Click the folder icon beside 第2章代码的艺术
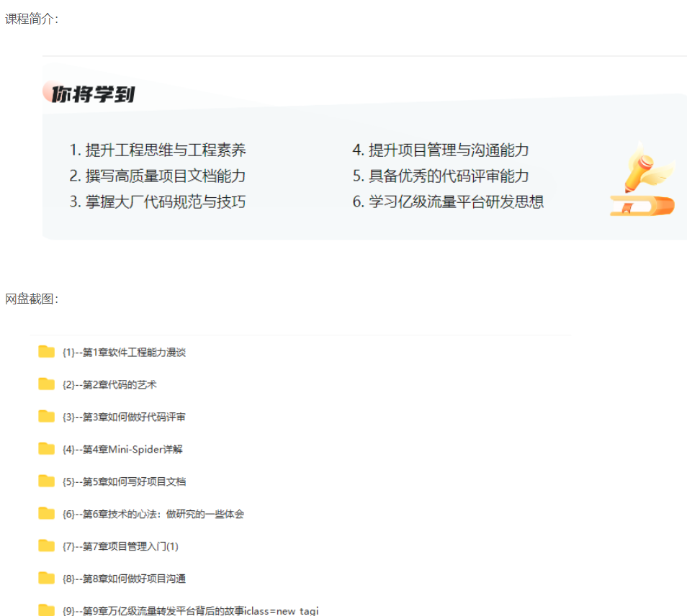The image size is (687, 616). (45, 384)
